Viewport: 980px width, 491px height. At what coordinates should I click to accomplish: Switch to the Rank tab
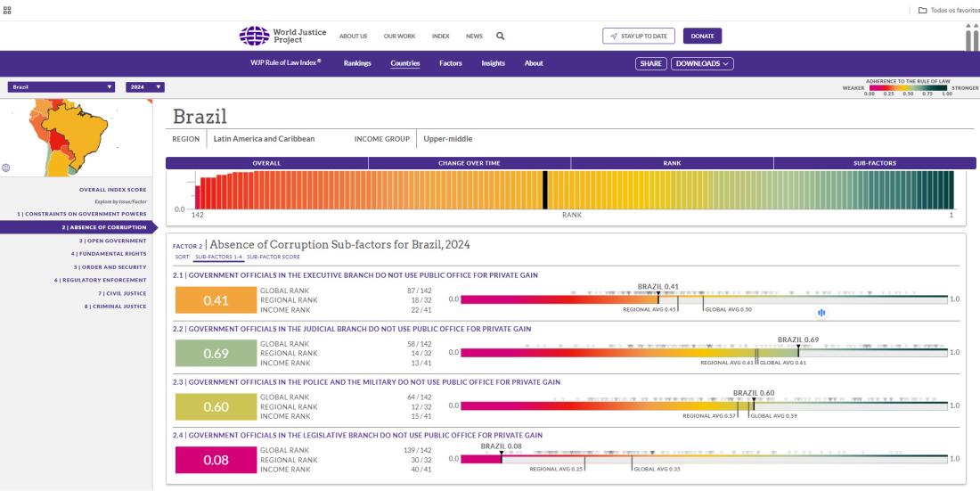click(672, 163)
